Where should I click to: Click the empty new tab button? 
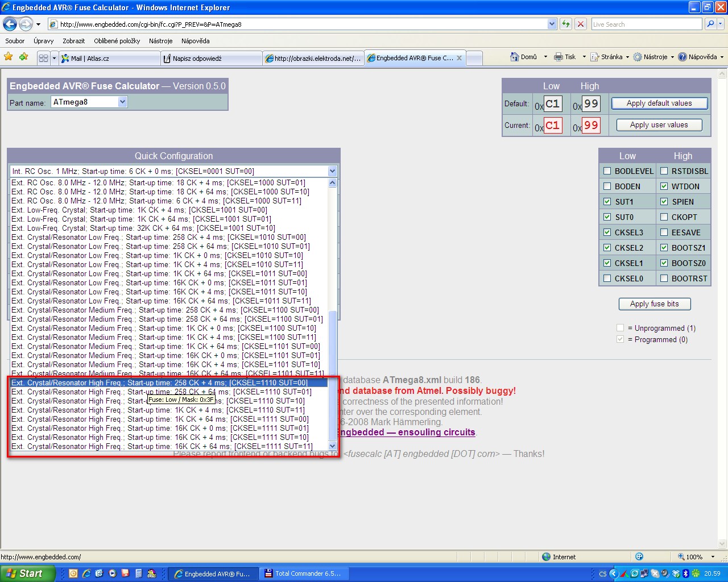pyautogui.click(x=474, y=58)
